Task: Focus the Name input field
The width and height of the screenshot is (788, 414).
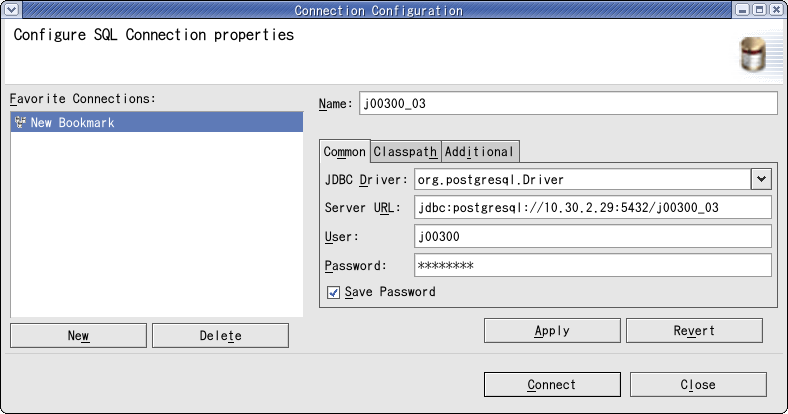Action: coord(568,104)
